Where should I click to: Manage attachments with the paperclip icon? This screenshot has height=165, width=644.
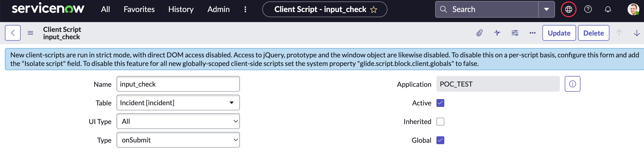(479, 33)
